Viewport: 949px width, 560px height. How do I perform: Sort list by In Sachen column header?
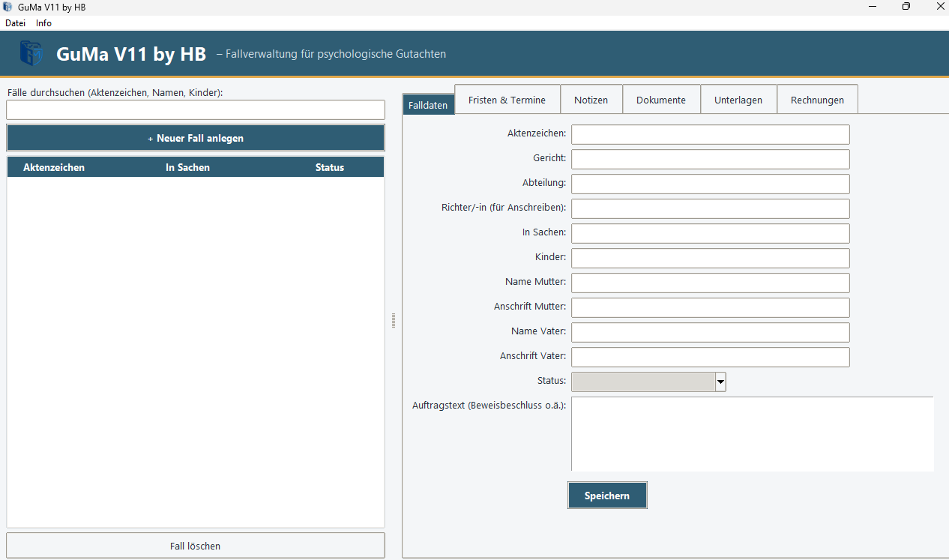tap(187, 167)
